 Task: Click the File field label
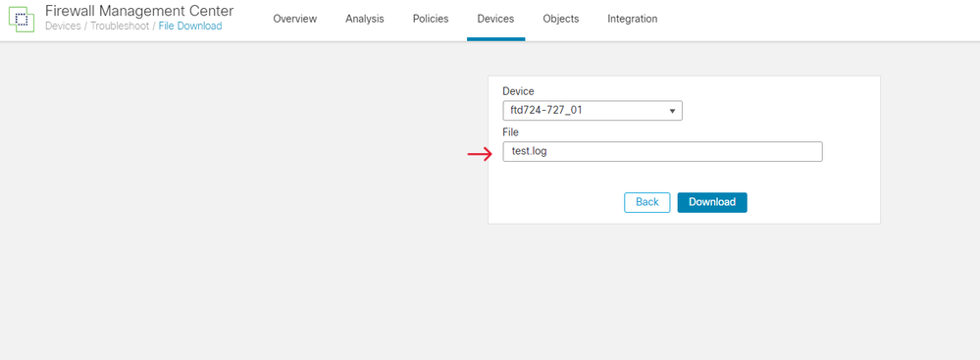click(511, 132)
